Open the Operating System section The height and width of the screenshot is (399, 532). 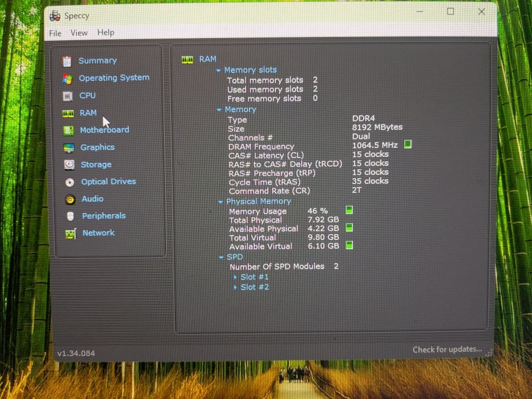point(114,78)
